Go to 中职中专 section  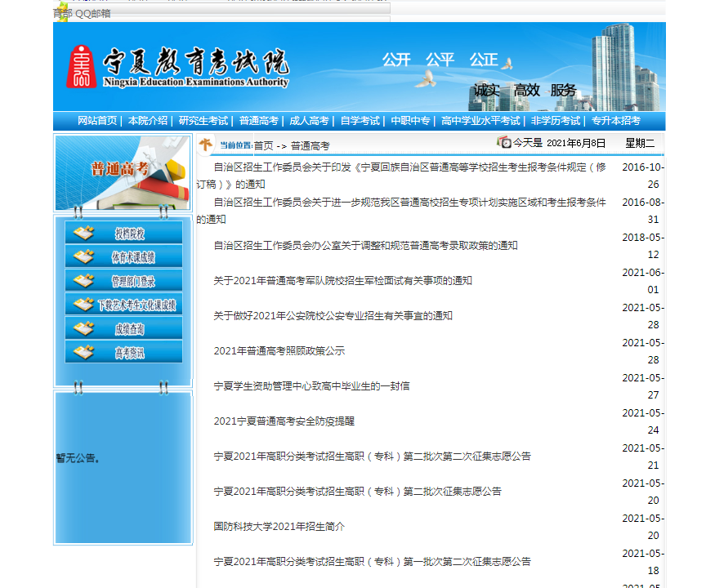point(410,121)
